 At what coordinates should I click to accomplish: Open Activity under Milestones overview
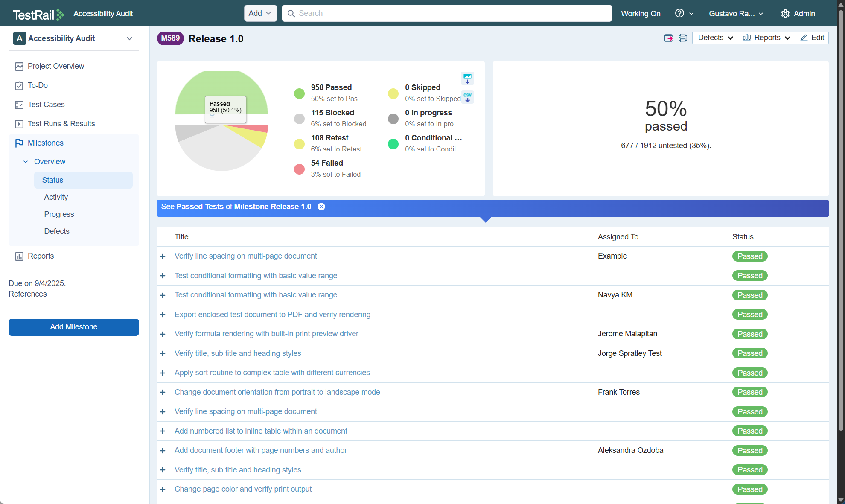[x=56, y=197]
